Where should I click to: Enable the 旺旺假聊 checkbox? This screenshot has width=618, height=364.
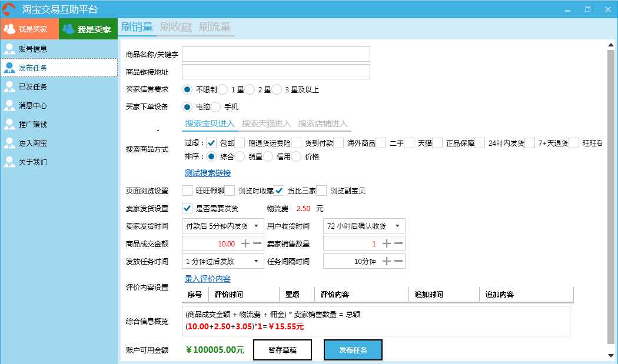point(187,191)
